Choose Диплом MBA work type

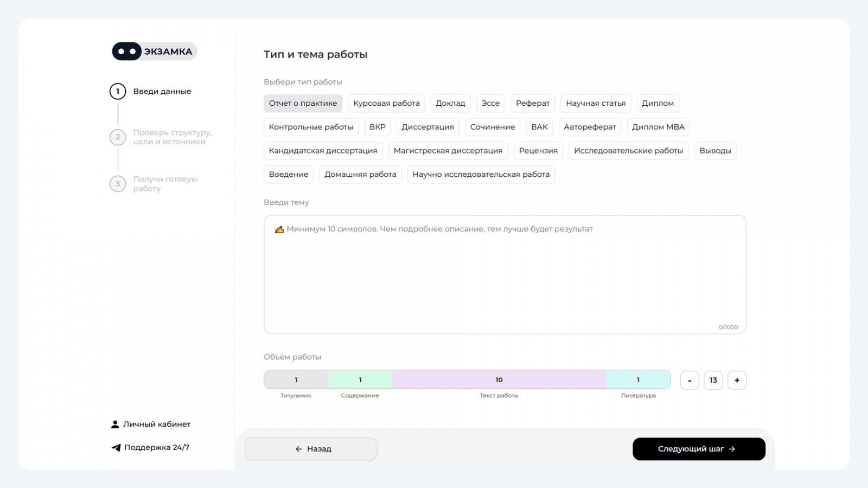point(658,127)
